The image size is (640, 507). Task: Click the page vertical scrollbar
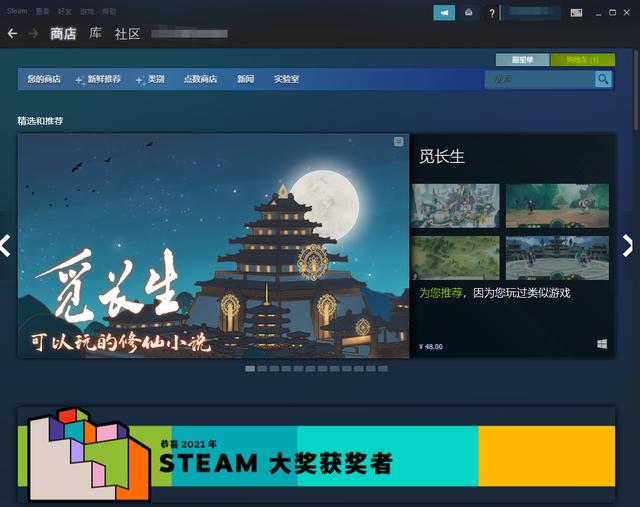[x=636, y=90]
